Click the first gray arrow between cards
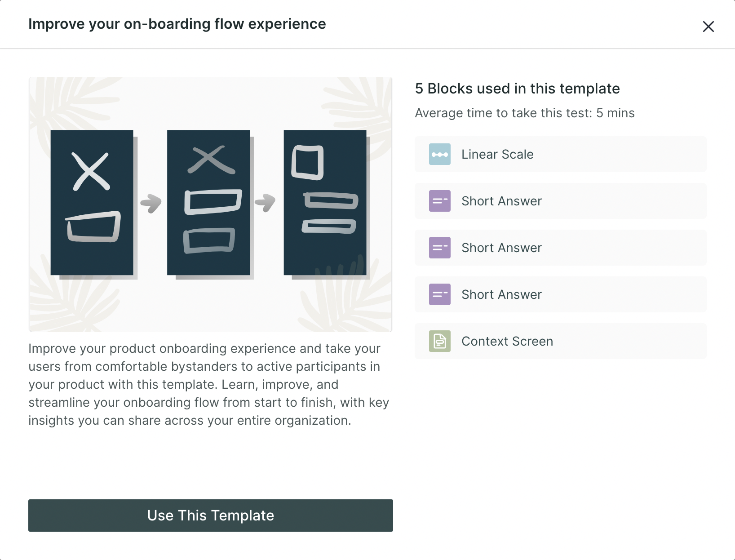The width and height of the screenshot is (735, 560). tap(151, 203)
